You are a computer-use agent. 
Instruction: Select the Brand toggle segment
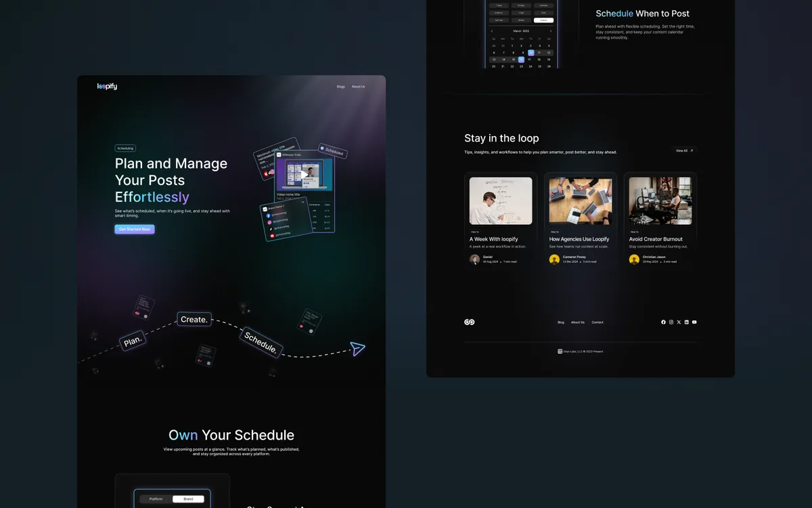[188, 499]
